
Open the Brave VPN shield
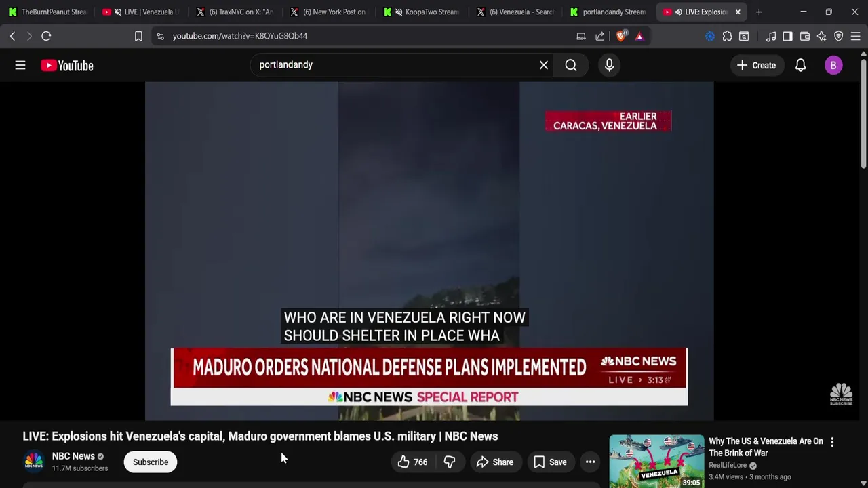839,36
